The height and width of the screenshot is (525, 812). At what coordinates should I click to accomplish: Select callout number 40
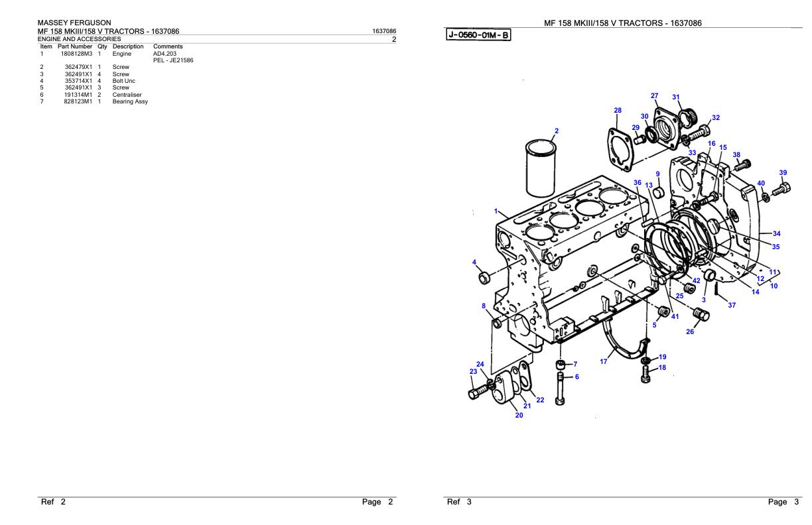pyautogui.click(x=761, y=183)
